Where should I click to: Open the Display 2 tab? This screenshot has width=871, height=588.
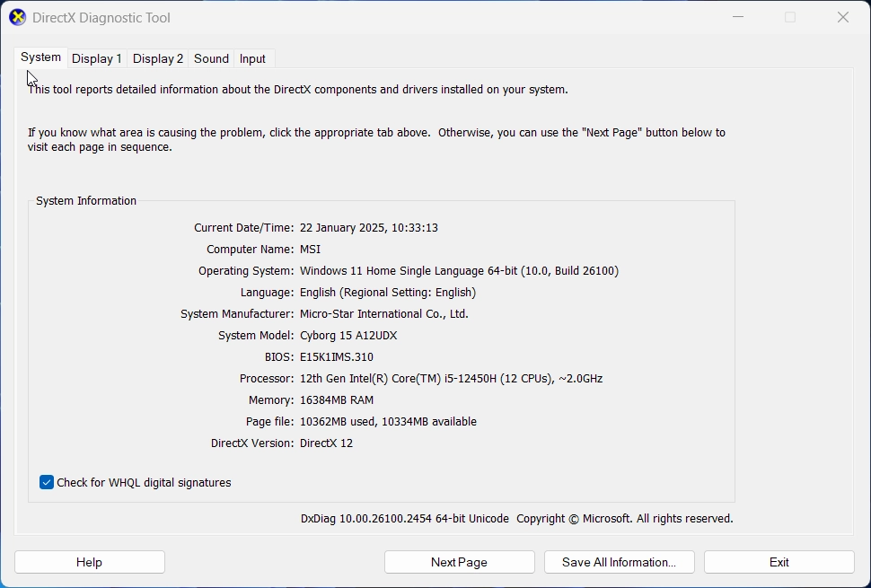(158, 59)
